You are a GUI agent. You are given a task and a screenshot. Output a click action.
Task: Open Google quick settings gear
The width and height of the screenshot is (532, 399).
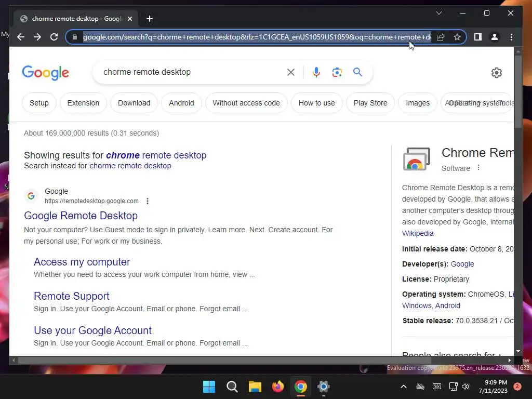click(496, 73)
